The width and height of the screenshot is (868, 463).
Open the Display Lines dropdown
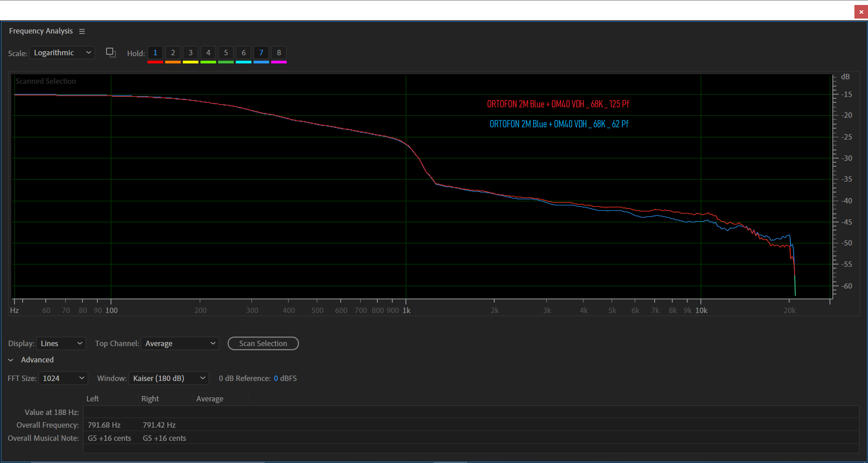[61, 343]
